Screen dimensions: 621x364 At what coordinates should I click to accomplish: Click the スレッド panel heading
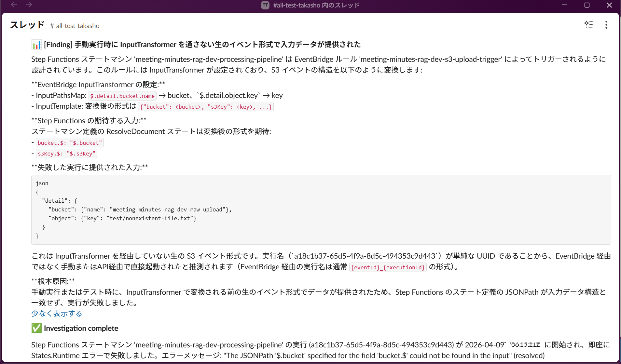click(x=27, y=25)
